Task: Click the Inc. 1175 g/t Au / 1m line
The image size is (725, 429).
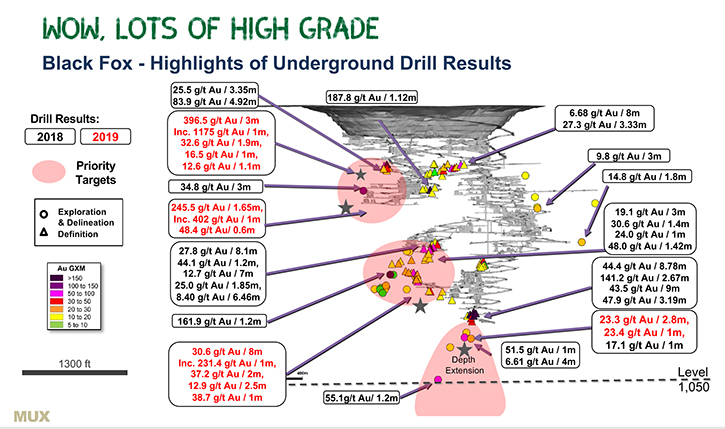Action: (221, 132)
